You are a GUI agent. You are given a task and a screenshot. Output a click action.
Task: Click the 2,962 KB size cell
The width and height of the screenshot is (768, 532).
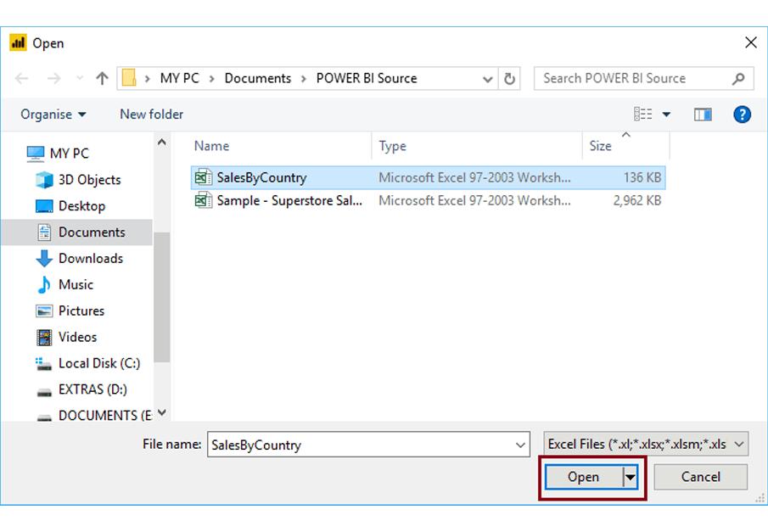pyautogui.click(x=637, y=200)
